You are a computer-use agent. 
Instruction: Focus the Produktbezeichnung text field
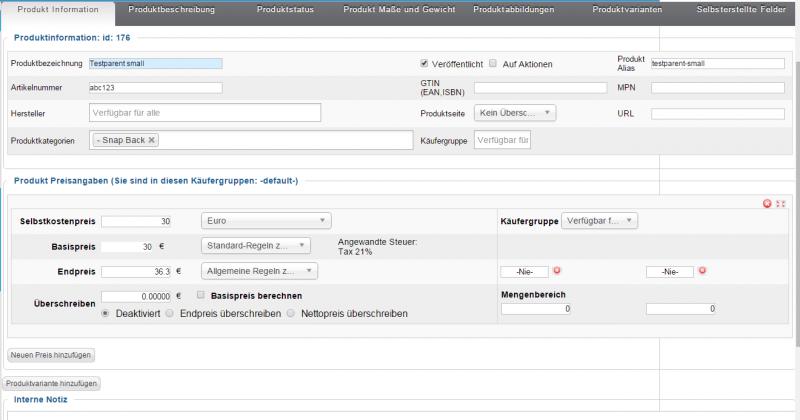[155, 63]
